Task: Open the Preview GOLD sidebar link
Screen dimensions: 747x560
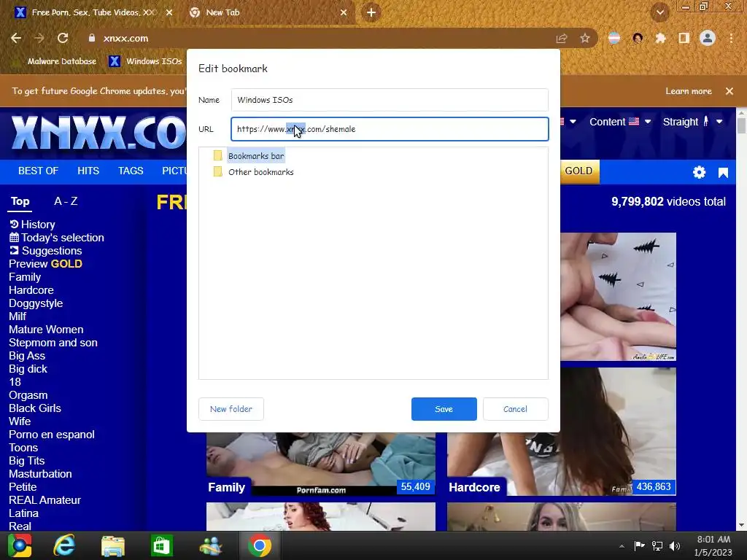Action: pyautogui.click(x=45, y=264)
